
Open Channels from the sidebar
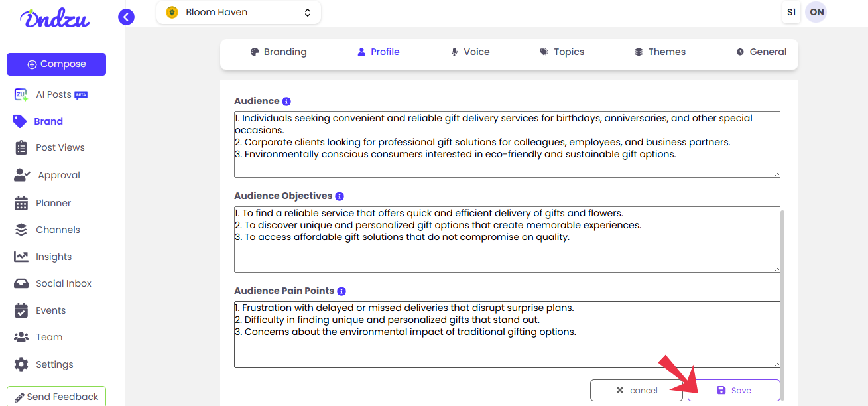58,230
